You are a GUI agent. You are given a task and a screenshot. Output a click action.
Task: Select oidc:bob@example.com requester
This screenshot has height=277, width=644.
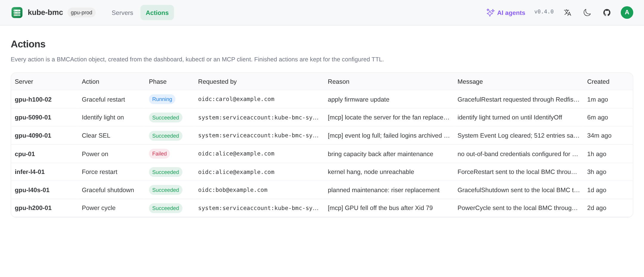(233, 190)
